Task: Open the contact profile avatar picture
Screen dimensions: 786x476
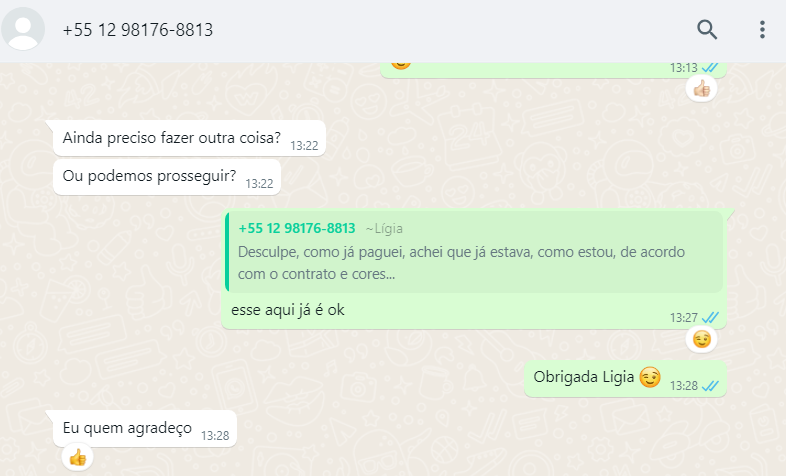Action: pyautogui.click(x=23, y=29)
